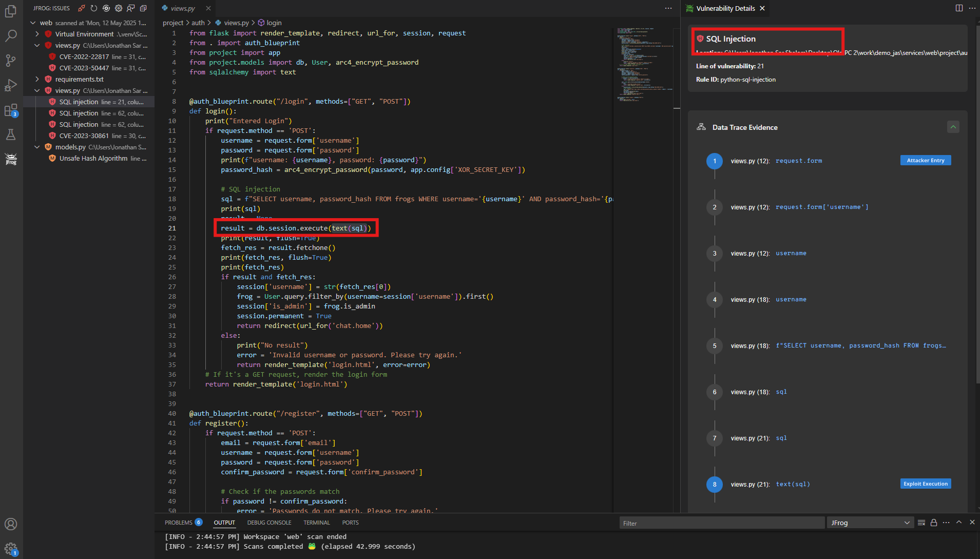Select the Unsafe Hash Algorithm issue

[93, 158]
